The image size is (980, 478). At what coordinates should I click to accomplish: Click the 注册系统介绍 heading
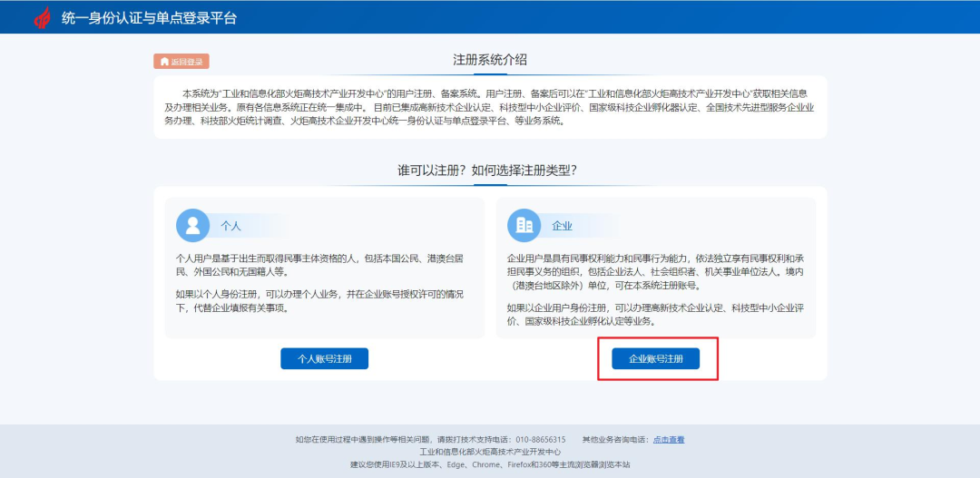[x=490, y=60]
